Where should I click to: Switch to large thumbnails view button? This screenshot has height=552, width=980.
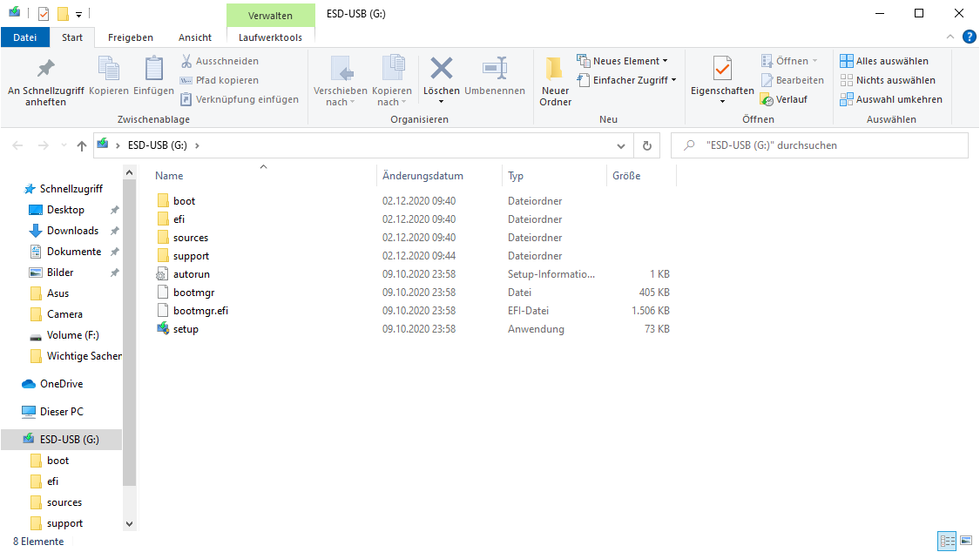[966, 541]
